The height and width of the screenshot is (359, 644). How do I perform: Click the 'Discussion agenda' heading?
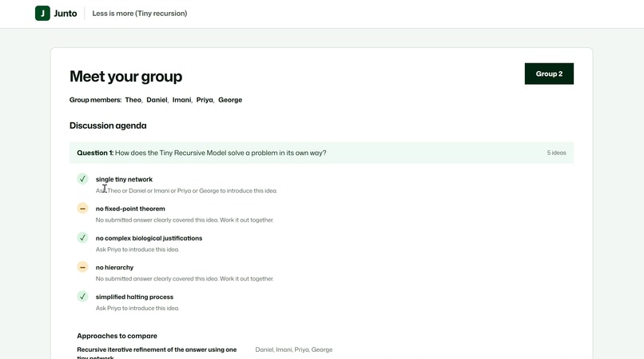click(108, 126)
